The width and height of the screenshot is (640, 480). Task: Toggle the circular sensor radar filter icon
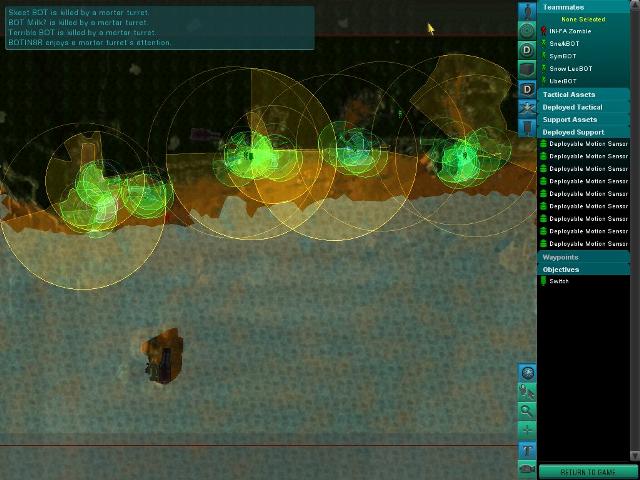pyautogui.click(x=527, y=31)
